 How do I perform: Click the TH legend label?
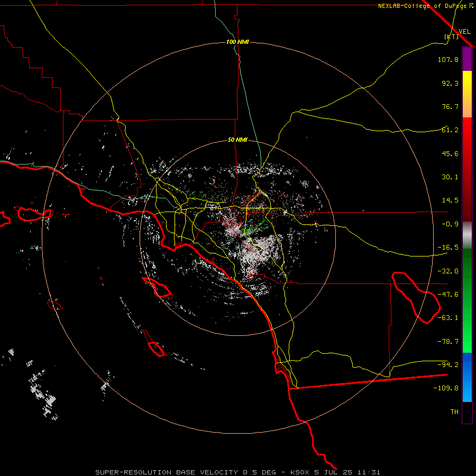454,412
